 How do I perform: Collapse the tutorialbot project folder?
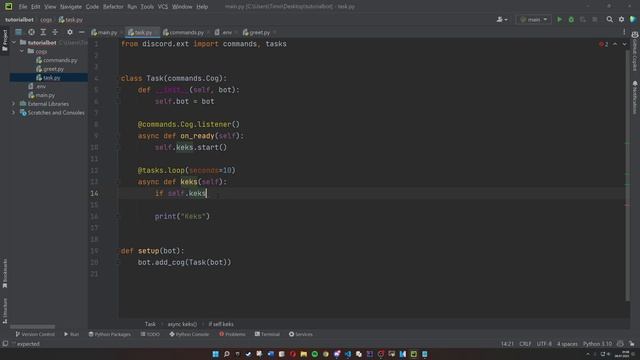[14, 42]
